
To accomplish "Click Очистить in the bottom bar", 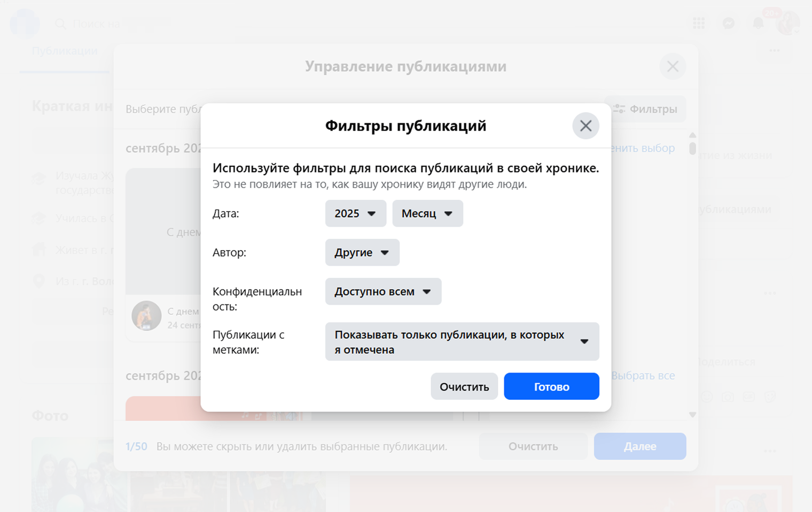I will [x=533, y=446].
